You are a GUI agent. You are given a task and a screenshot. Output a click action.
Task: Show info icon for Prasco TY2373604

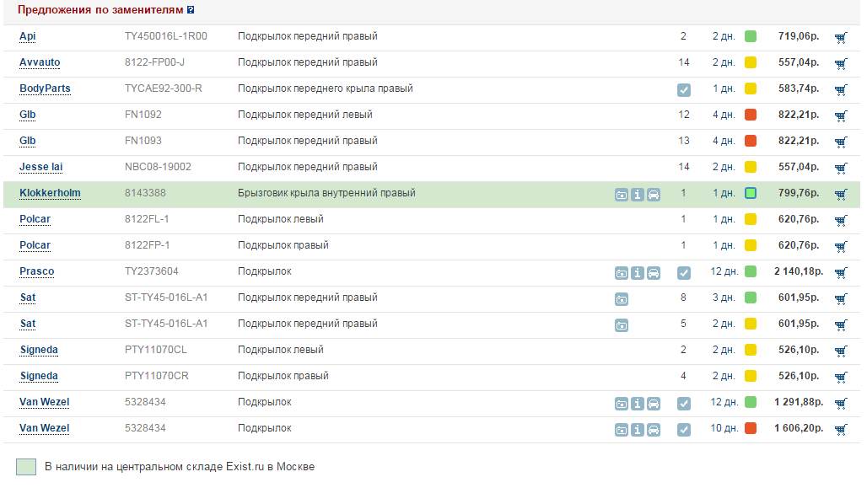point(637,272)
